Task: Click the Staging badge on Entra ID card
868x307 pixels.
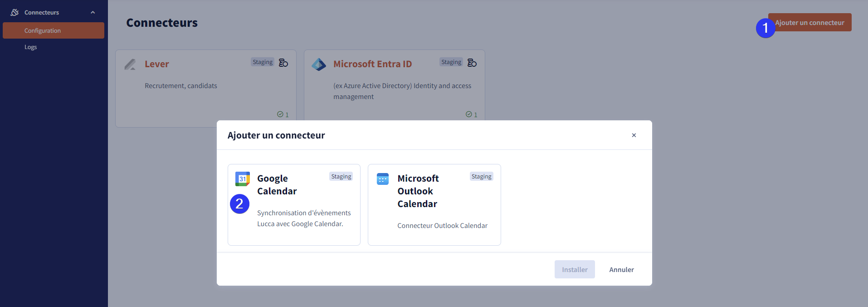Action: tap(451, 62)
